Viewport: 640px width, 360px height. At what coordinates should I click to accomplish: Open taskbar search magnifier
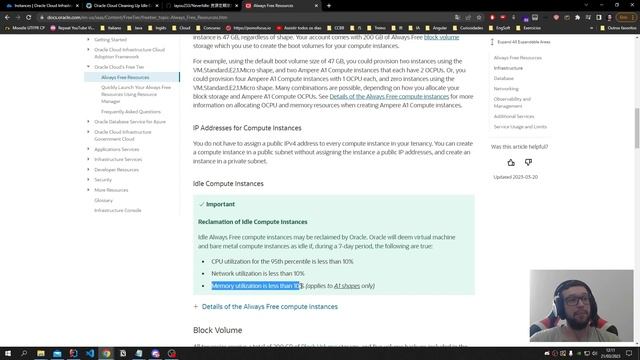24,353
